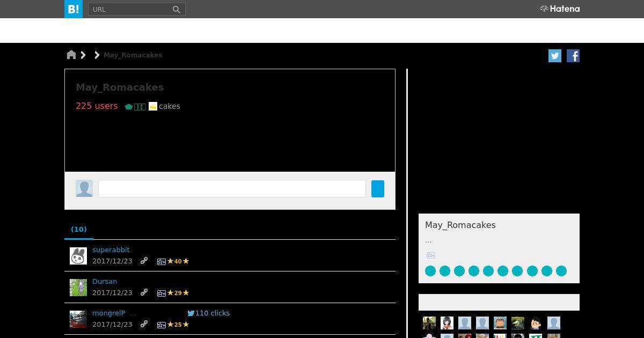Open Dursan's avatar thumbnail
The height and width of the screenshot is (338, 644).
point(78,288)
